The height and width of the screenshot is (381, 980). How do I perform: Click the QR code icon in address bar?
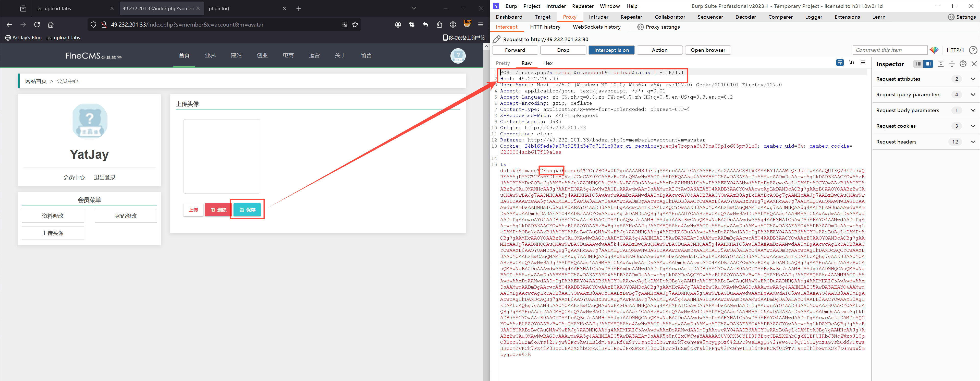coord(344,25)
